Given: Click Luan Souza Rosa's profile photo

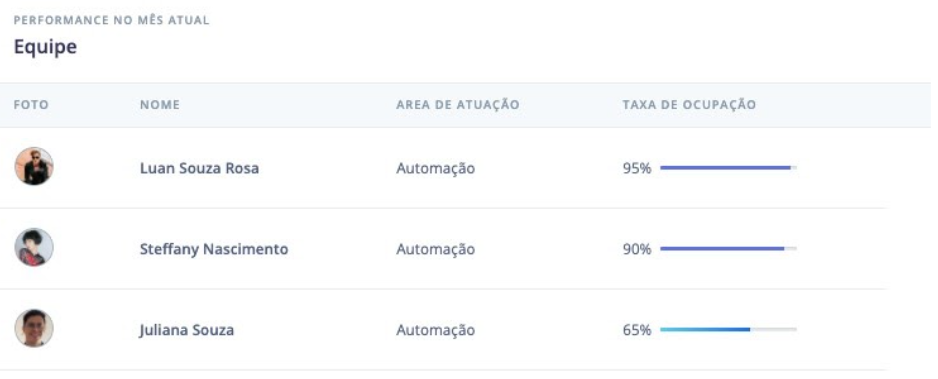Looking at the screenshot, I should 34,166.
